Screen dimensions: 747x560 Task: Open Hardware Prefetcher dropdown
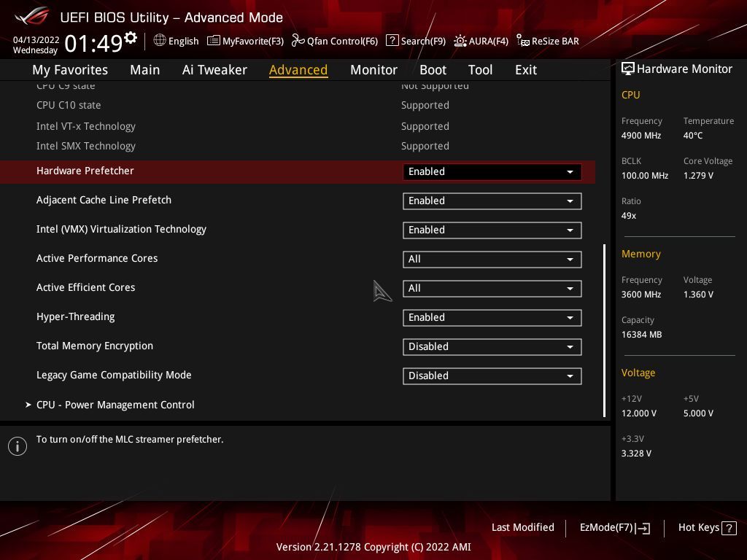(x=492, y=172)
